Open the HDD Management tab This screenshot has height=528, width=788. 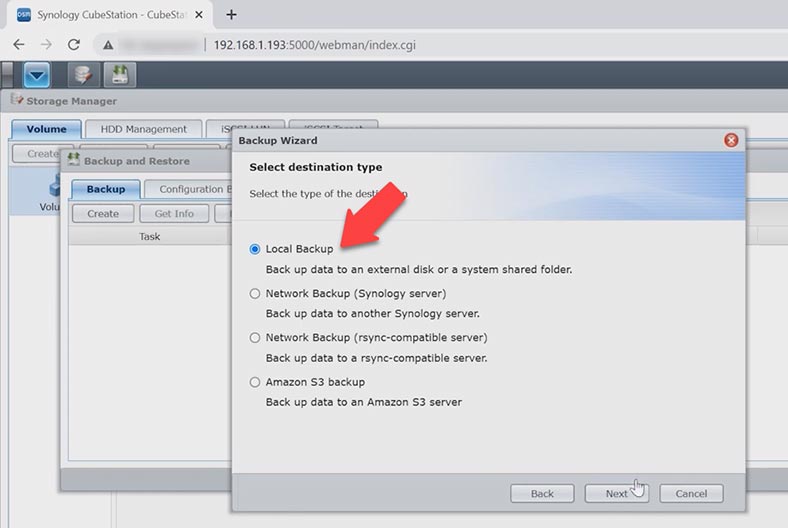pos(144,129)
